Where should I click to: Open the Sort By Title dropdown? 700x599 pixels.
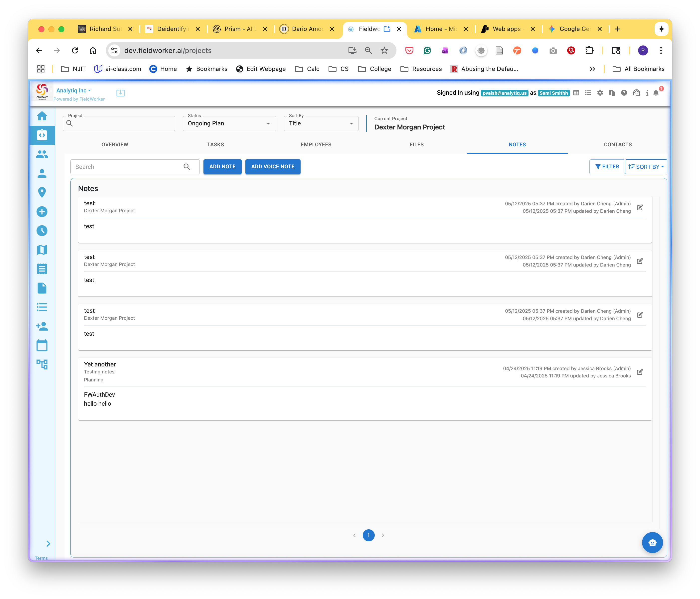321,123
